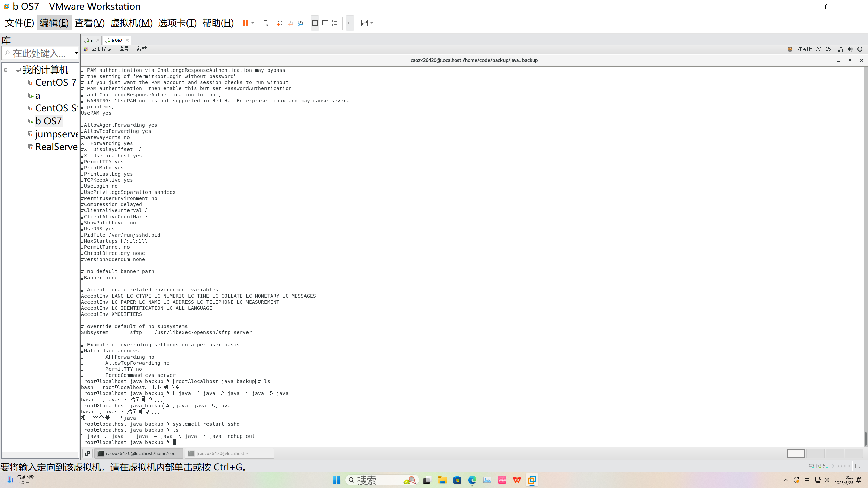This screenshot has height=488, width=868.
Task: Click the orange pause virtual machine icon
Action: [245, 23]
